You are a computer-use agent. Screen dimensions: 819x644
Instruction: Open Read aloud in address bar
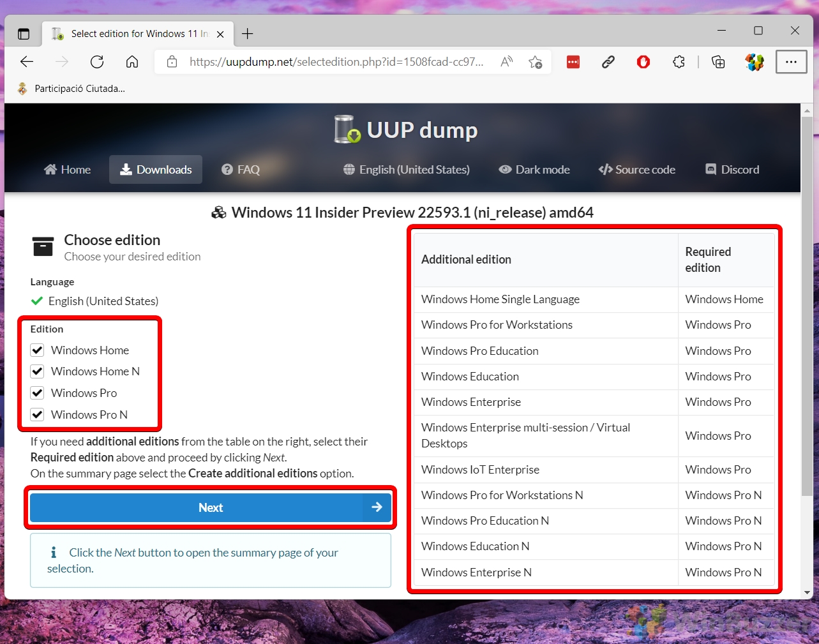(507, 62)
